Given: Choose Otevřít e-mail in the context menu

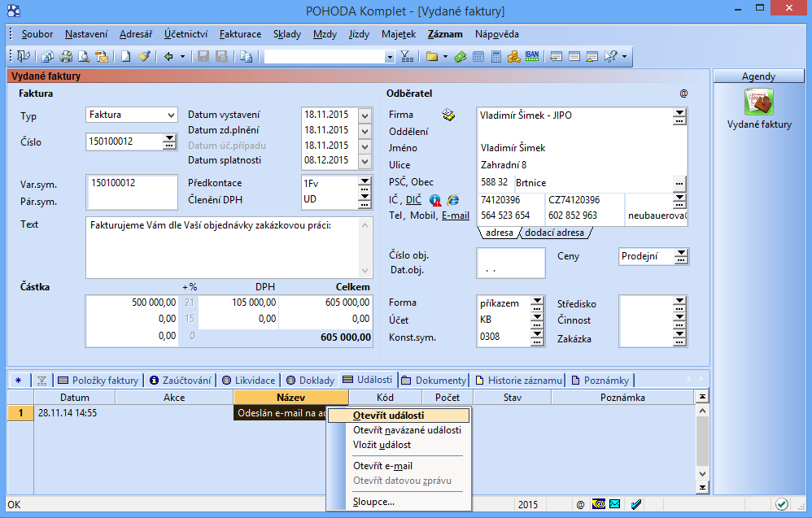Looking at the screenshot, I should click(x=399, y=466).
